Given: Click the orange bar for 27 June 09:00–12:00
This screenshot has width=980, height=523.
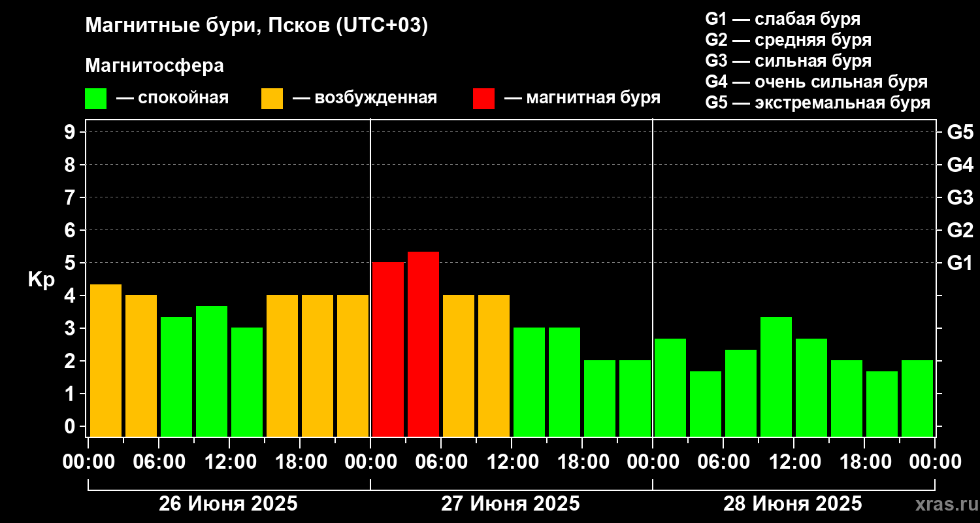Looking at the screenshot, I should click(x=494, y=365).
